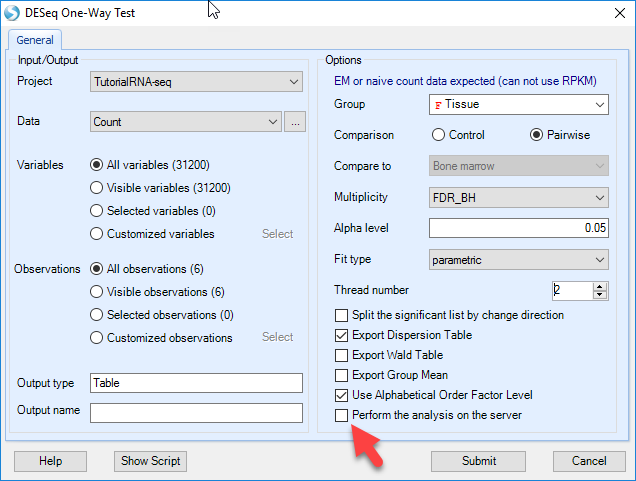Screen dimensions: 636x481
Task: Switch to the General tab
Action: coord(35,40)
